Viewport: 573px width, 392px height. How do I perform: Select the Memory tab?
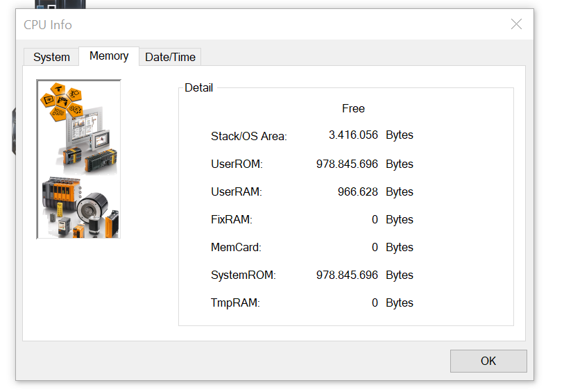(109, 56)
